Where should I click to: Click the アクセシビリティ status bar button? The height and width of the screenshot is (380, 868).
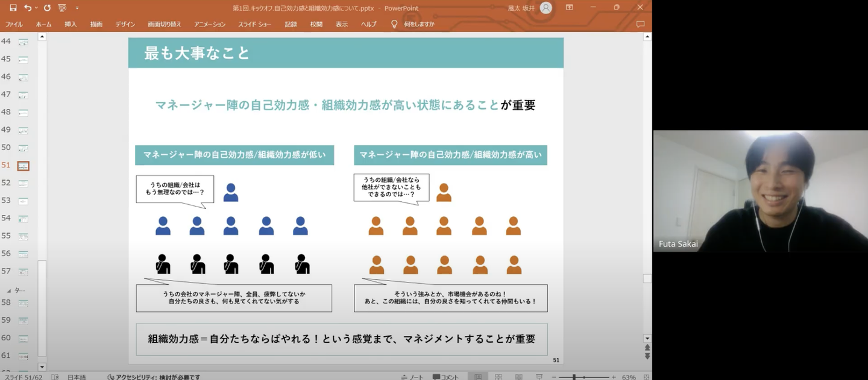[154, 377]
